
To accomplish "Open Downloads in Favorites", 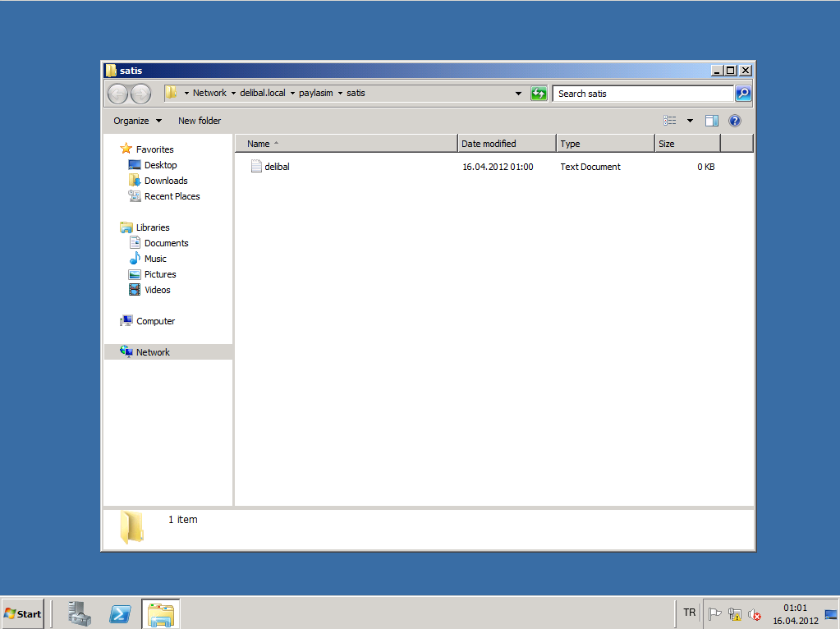I will [x=166, y=181].
